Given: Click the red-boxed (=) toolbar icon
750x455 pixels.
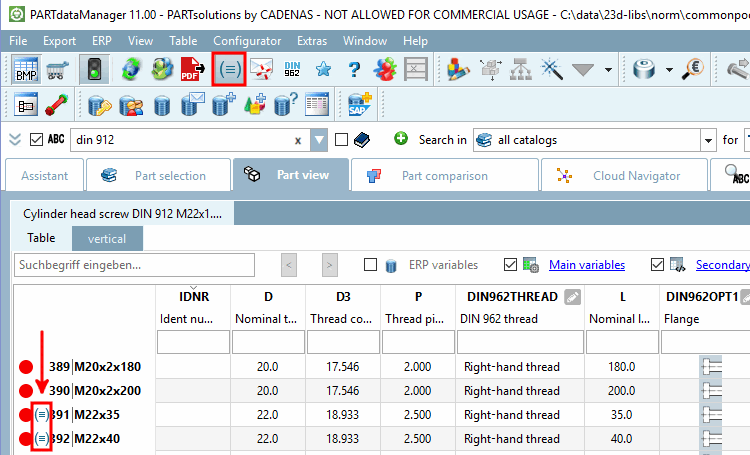Looking at the screenshot, I should coord(229,69).
